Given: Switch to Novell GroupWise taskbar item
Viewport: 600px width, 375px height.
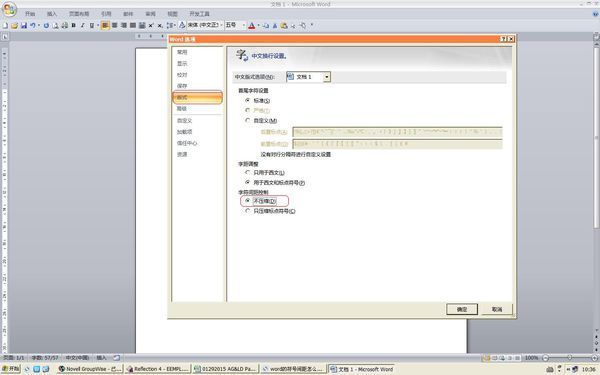Looking at the screenshot, I should (90, 369).
